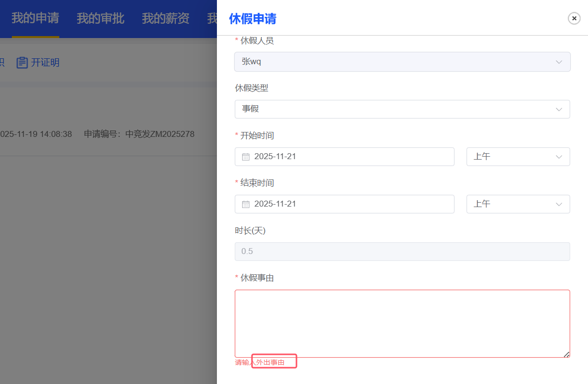Switch to the 我的申请 tab
Screen dimensions: 588x384
pos(35,18)
